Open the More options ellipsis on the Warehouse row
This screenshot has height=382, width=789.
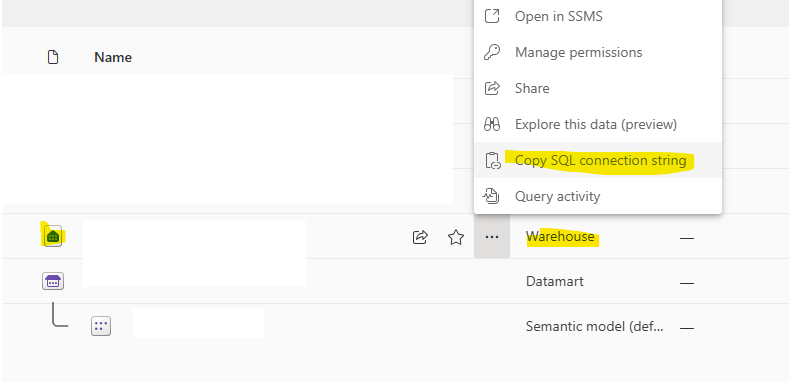pyautogui.click(x=492, y=237)
